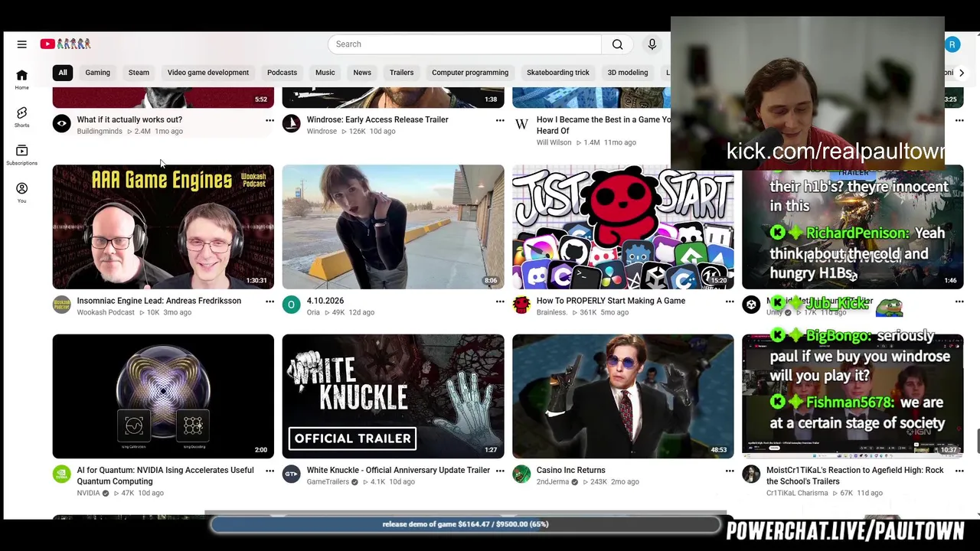Open Windrose channel avatar

click(x=292, y=123)
